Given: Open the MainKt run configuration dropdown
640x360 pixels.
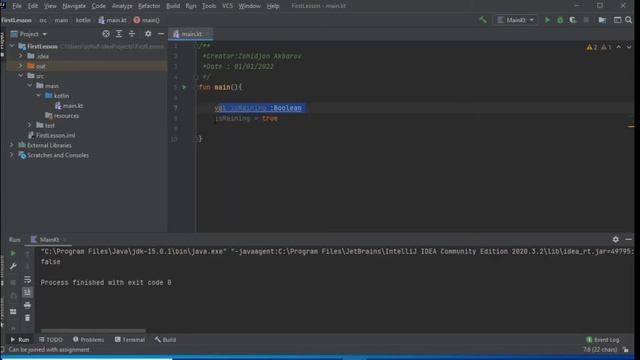Looking at the screenshot, I should 516,20.
